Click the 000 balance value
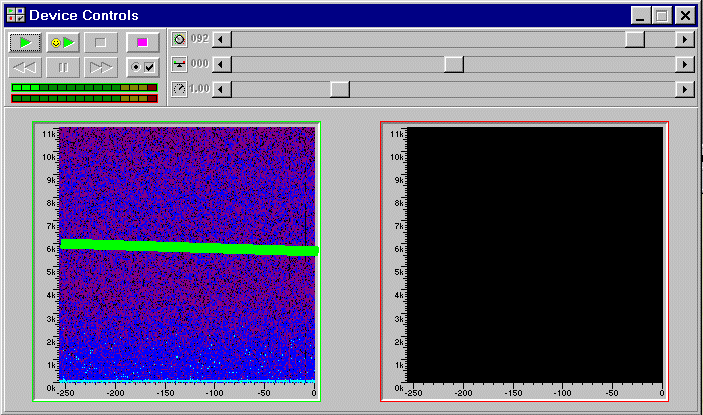Viewport: 703px width, 415px height. click(200, 64)
